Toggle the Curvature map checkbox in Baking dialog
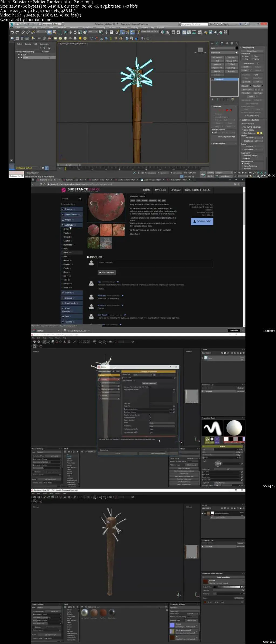The height and width of the screenshot is (644, 276). pyautogui.click(x=100, y=392)
